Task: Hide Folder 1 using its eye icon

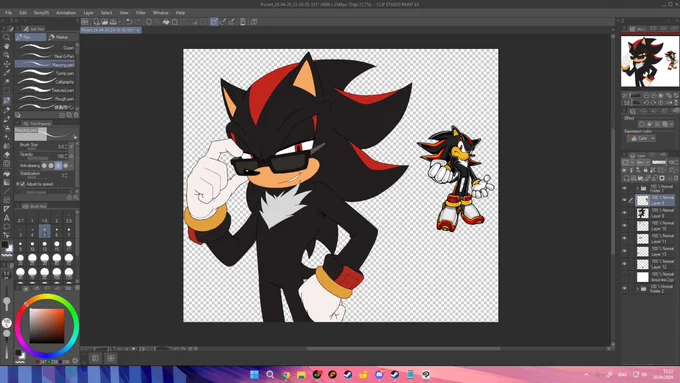Action: (x=624, y=188)
